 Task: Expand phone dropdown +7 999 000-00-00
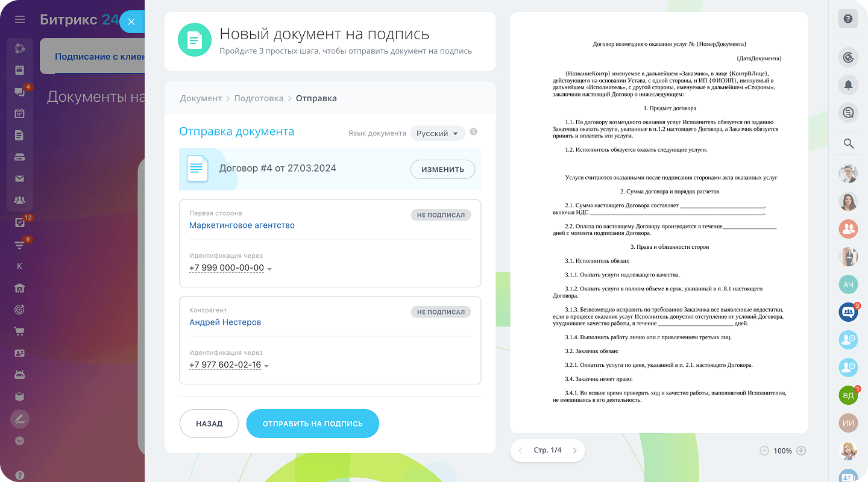pos(269,269)
